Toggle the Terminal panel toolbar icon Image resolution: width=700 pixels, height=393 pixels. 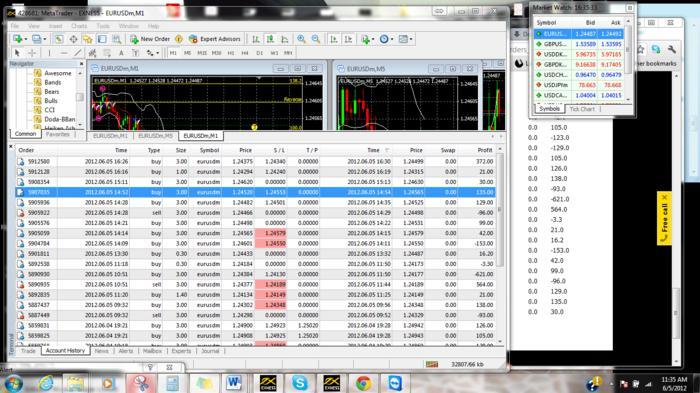tap(102, 39)
